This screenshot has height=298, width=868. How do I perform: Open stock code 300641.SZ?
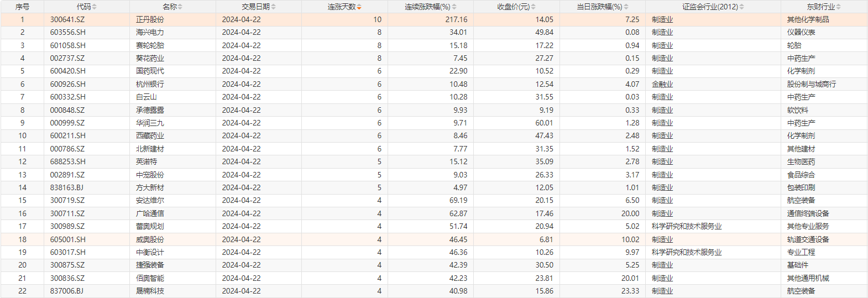67,19
